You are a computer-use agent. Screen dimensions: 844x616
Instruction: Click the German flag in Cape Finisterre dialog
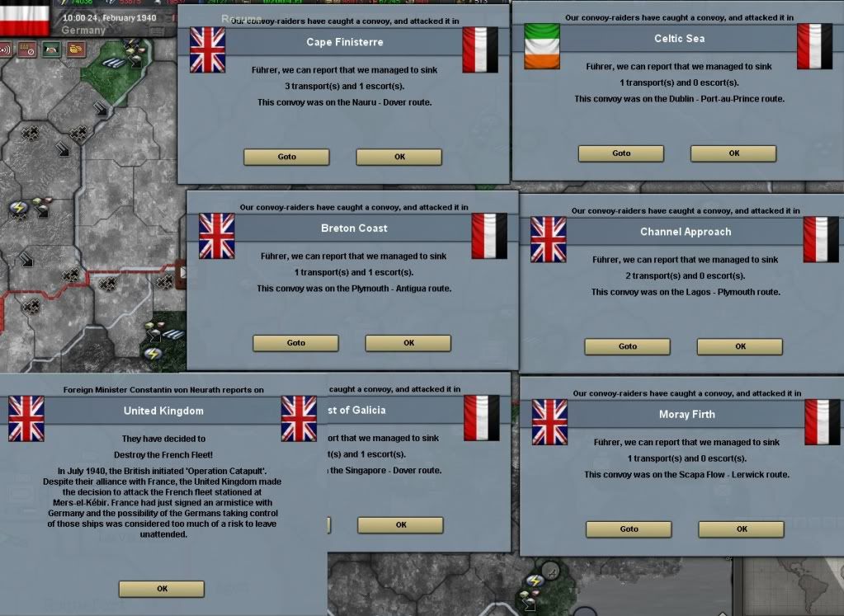[x=480, y=50]
